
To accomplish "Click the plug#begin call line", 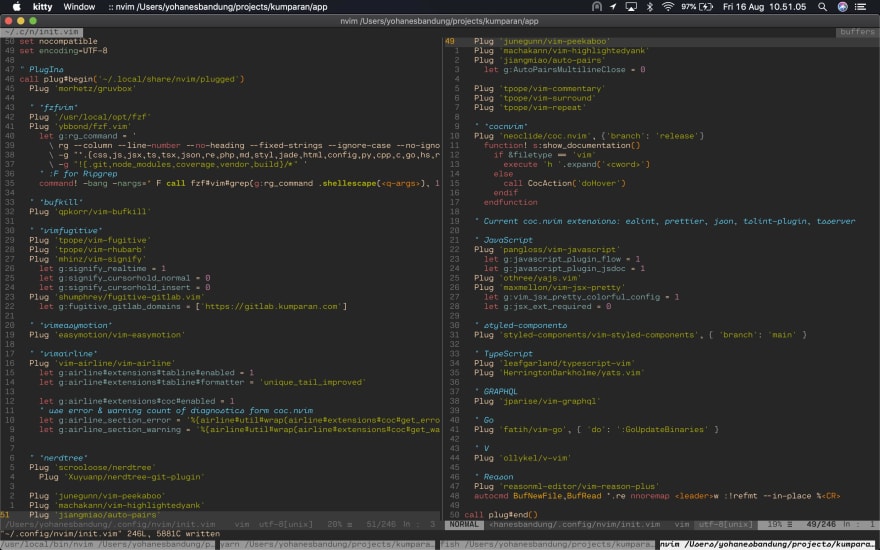I will click(x=132, y=79).
